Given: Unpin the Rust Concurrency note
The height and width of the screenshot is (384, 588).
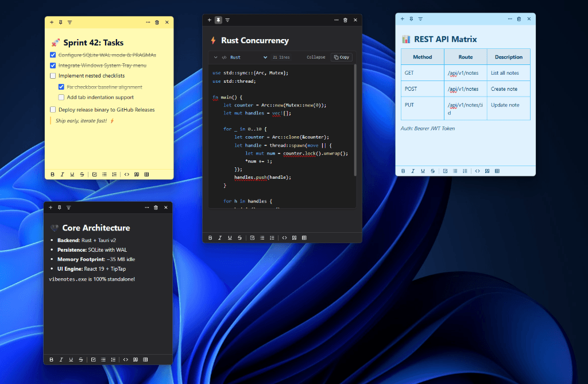Looking at the screenshot, I should (218, 20).
